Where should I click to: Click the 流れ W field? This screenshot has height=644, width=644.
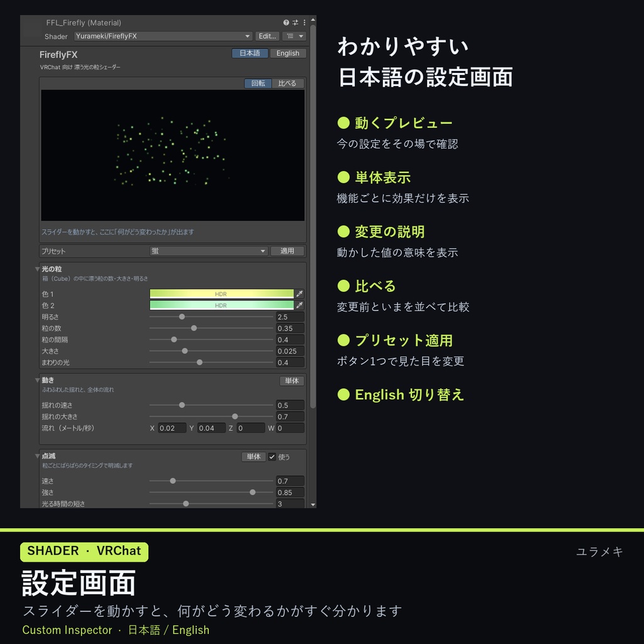(290, 428)
